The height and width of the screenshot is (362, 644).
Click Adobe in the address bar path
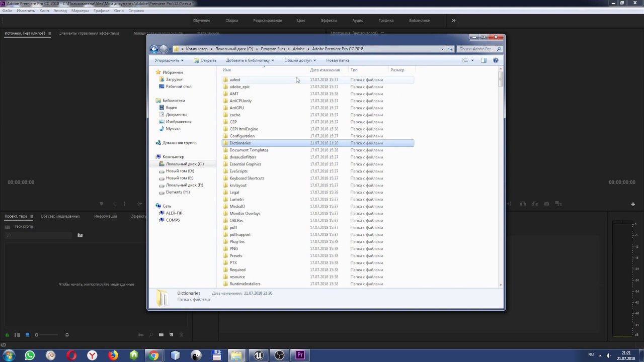[299, 49]
